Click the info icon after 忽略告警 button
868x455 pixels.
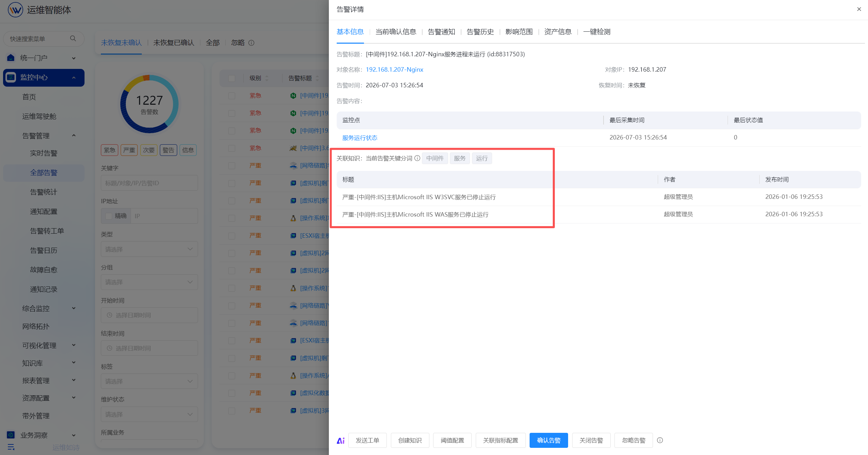click(660, 440)
